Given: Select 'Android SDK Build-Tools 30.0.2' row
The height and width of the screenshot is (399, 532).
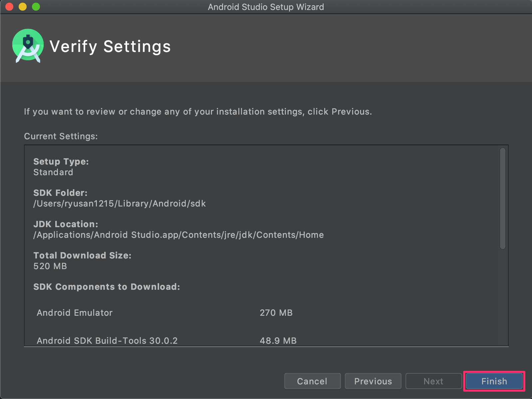Looking at the screenshot, I should click(167, 341).
